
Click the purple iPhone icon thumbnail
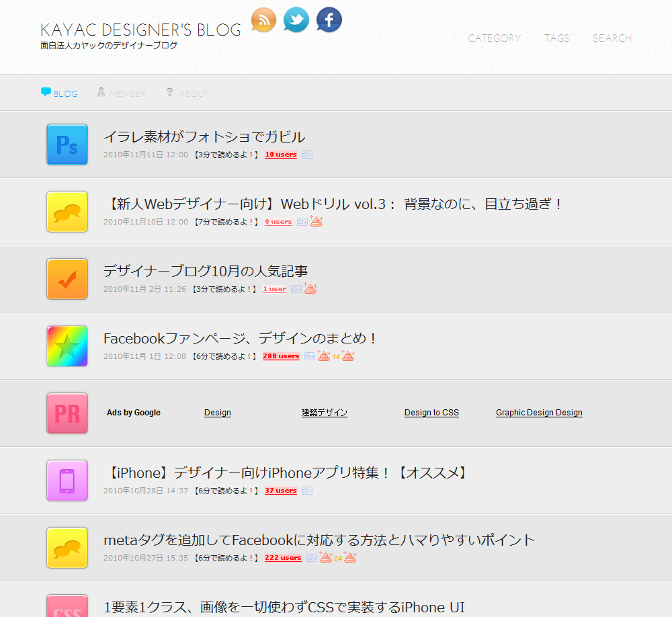[67, 481]
